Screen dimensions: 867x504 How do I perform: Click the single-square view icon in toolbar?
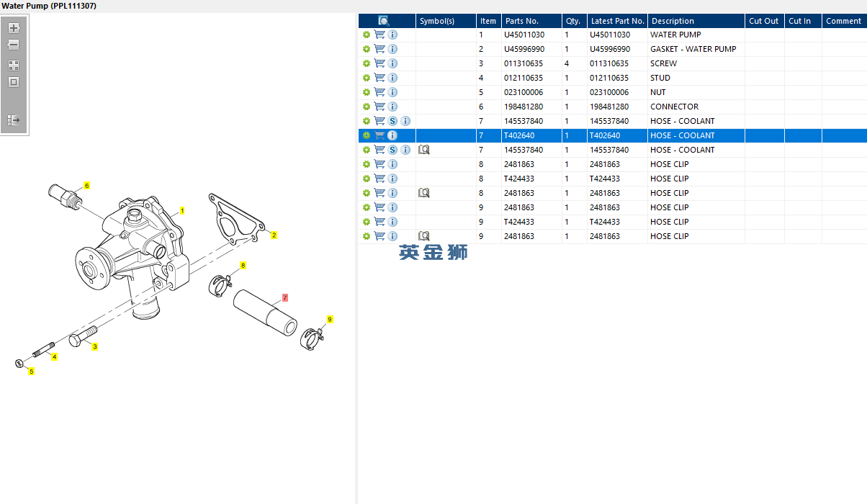(x=14, y=82)
